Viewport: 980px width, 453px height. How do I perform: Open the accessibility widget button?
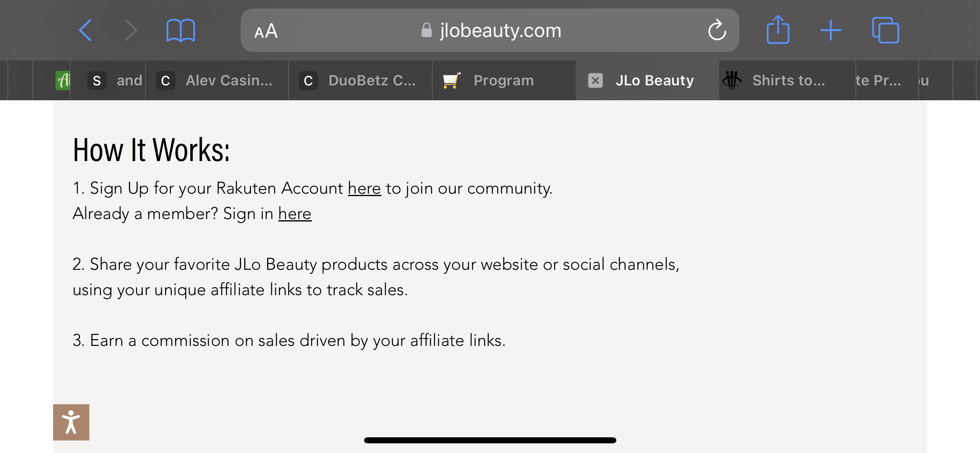[x=71, y=422]
